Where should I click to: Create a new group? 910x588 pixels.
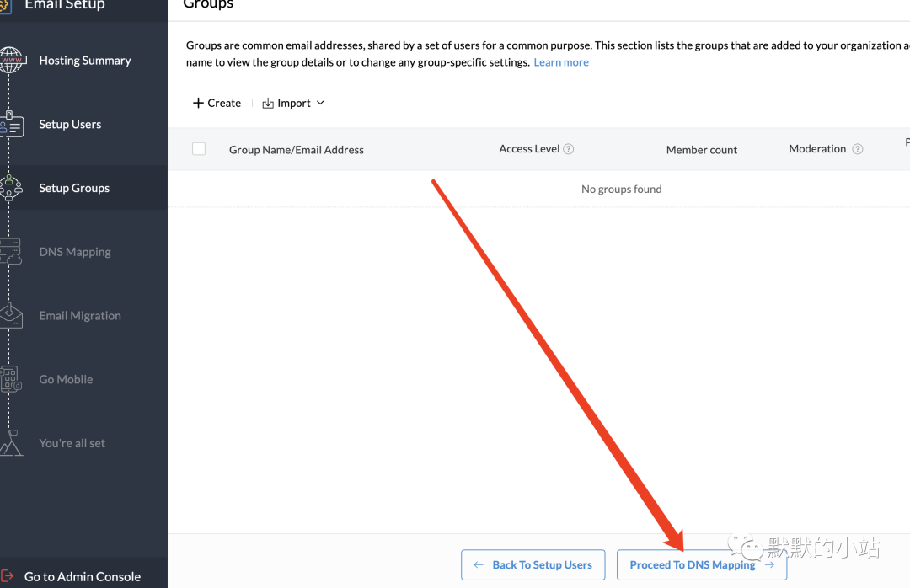[x=217, y=103]
